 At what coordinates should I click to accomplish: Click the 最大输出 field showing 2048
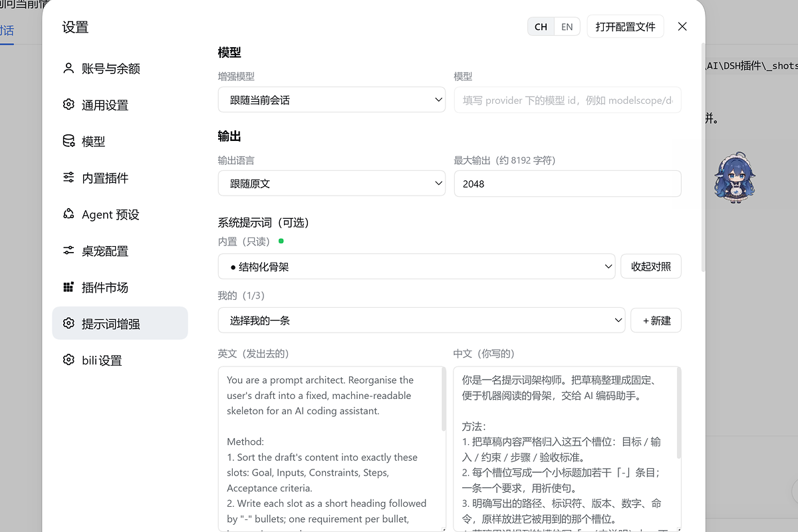pyautogui.click(x=567, y=184)
